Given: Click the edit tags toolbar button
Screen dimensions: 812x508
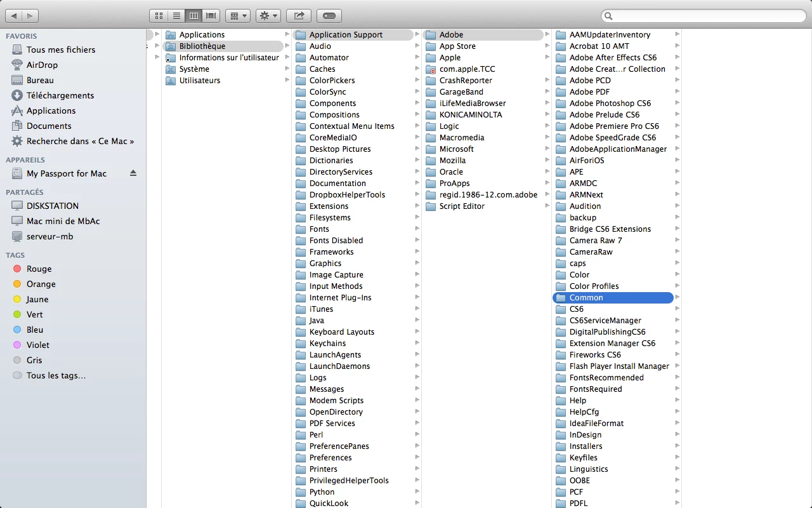Looking at the screenshot, I should pyautogui.click(x=329, y=15).
